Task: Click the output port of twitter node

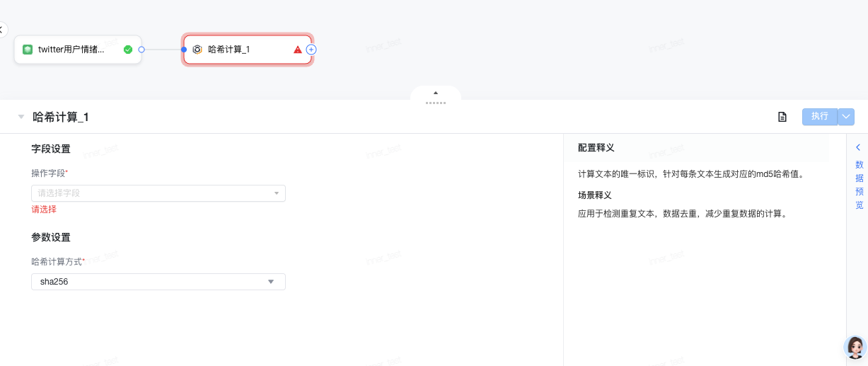Action: 141,50
